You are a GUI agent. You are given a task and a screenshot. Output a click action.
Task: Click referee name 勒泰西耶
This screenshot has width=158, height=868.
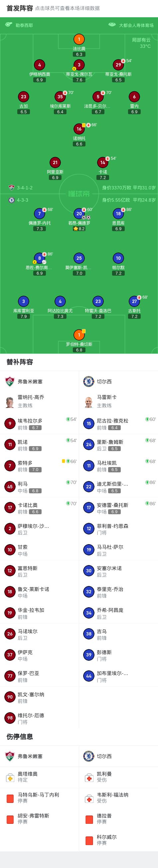[x=24, y=25]
